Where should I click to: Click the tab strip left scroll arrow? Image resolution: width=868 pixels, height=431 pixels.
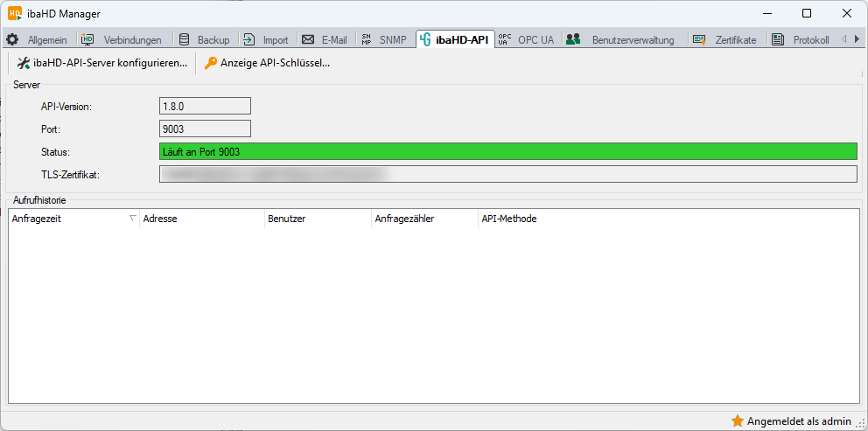click(843, 39)
